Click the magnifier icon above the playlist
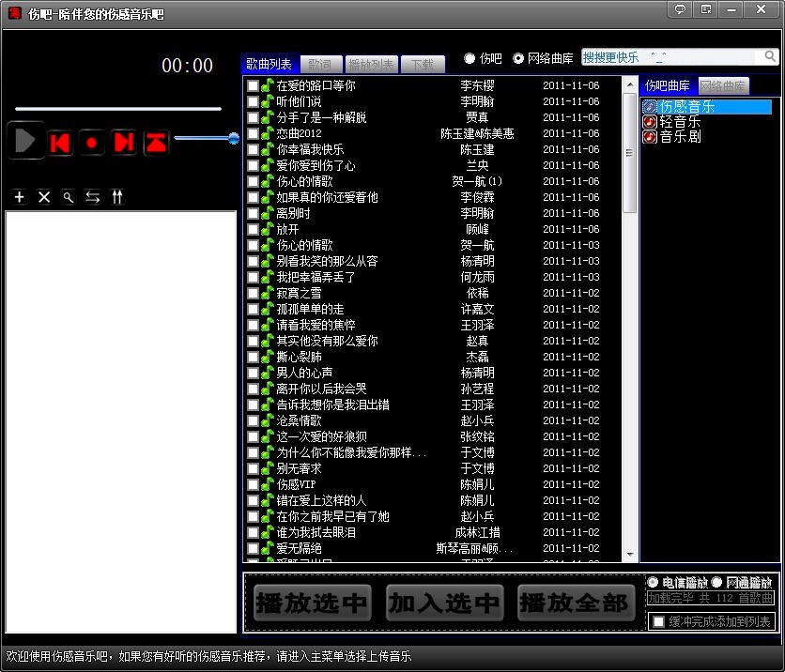The height and width of the screenshot is (672, 785). (69, 197)
